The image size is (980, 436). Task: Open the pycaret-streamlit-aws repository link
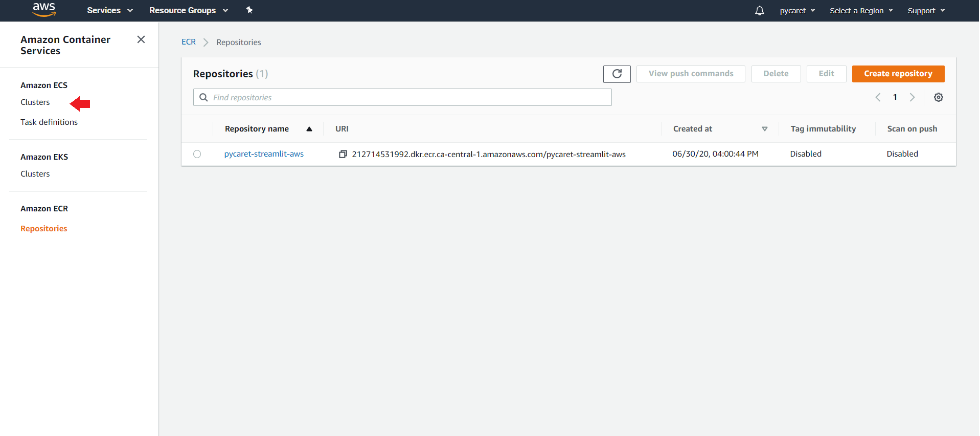[x=264, y=154]
